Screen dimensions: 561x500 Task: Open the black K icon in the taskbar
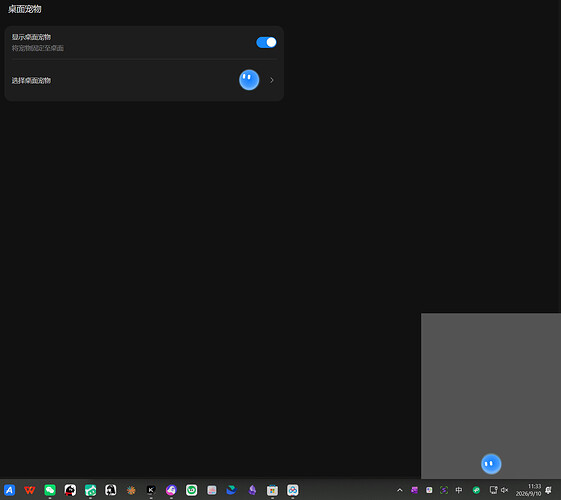(151, 490)
